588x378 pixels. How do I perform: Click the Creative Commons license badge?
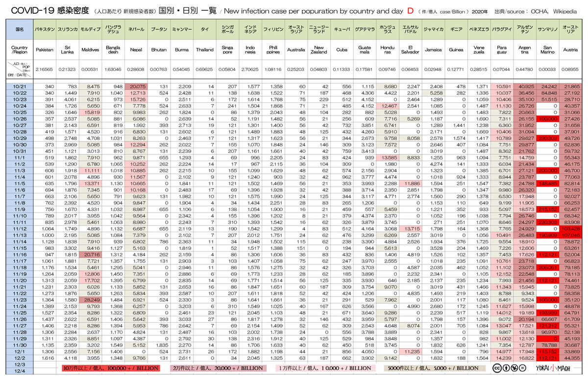tap(508, 368)
